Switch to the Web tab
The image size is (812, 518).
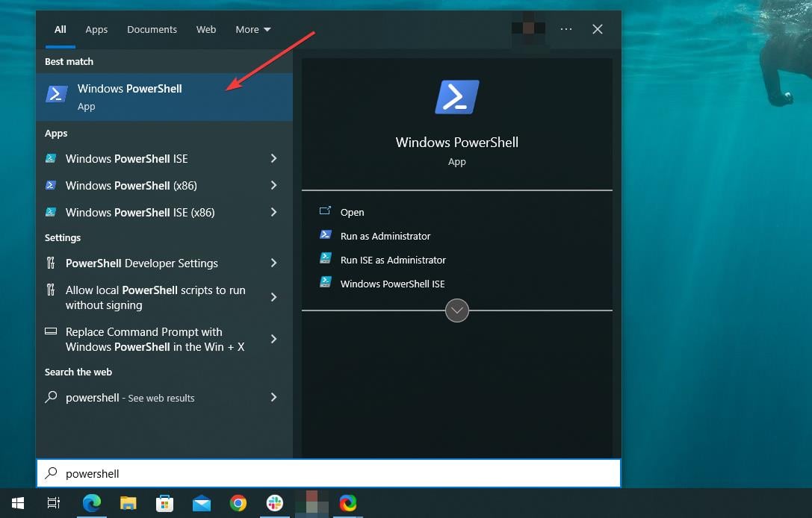pos(206,30)
